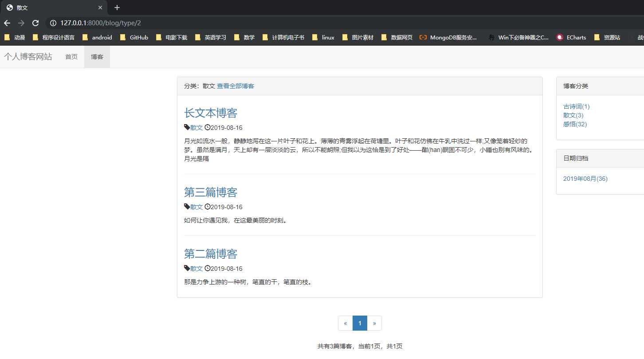
Task: Open the 长文本博客 post title
Action: tap(211, 113)
